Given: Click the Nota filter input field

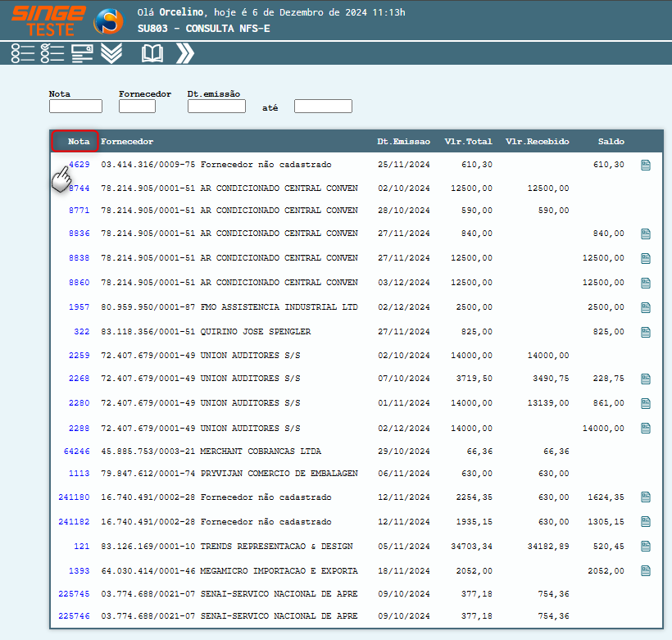Looking at the screenshot, I should 75,107.
